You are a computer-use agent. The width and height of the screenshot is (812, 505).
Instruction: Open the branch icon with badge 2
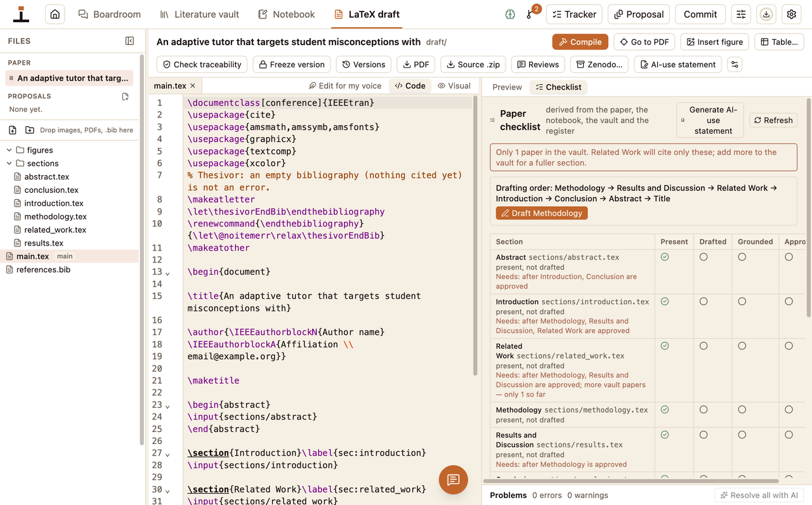tap(530, 14)
